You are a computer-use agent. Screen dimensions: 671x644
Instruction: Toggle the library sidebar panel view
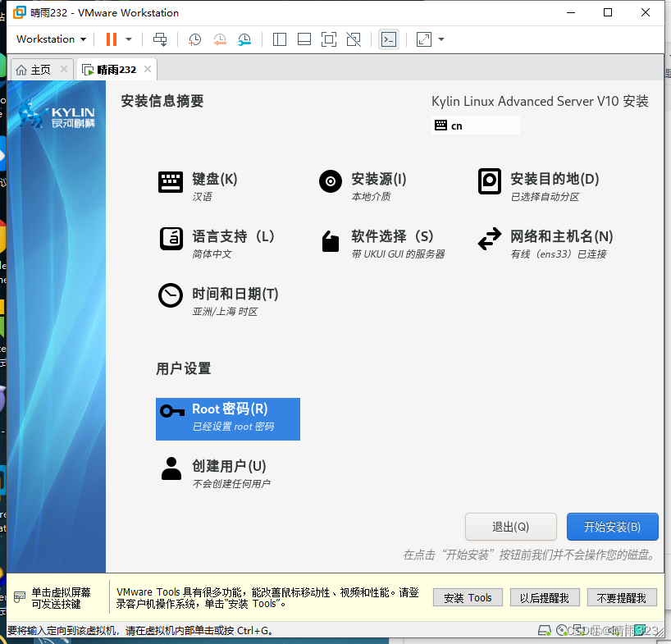pyautogui.click(x=280, y=39)
